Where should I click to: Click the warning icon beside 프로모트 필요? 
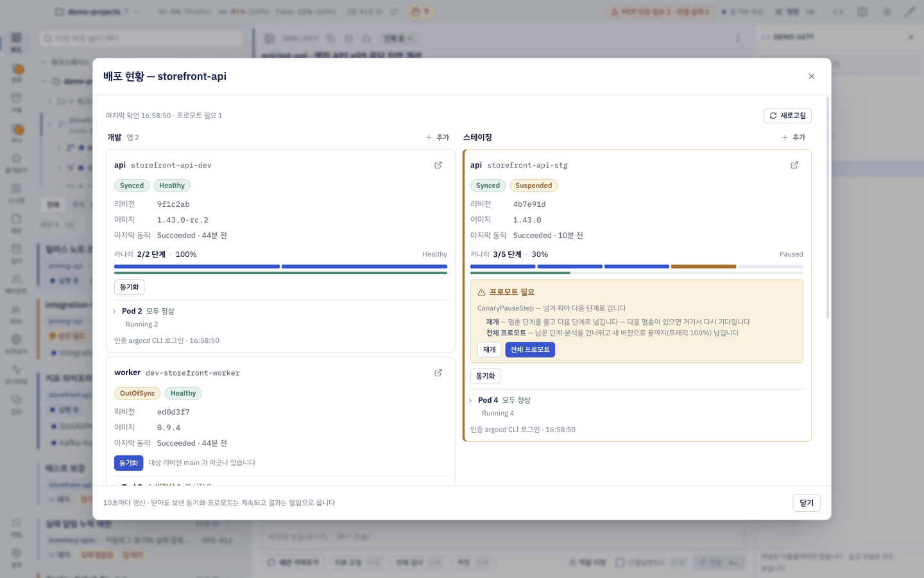click(x=481, y=292)
